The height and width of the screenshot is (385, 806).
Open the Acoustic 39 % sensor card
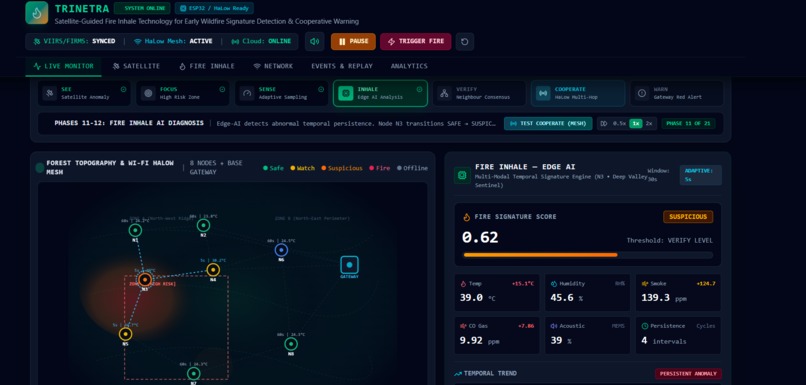588,335
